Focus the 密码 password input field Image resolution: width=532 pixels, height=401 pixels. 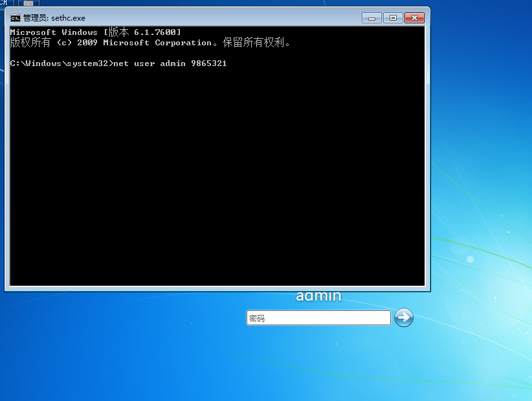pyautogui.click(x=318, y=318)
